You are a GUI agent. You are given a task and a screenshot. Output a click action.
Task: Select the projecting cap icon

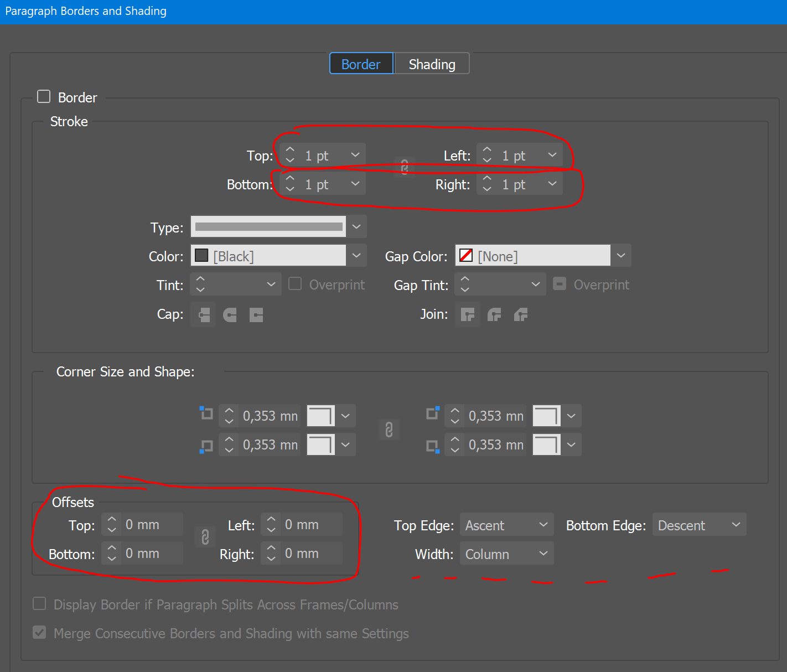point(256,315)
